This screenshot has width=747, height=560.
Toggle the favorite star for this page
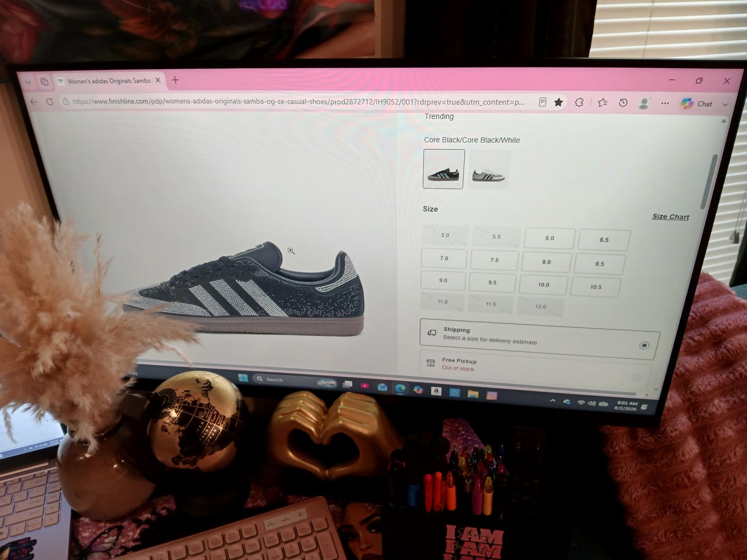558,102
